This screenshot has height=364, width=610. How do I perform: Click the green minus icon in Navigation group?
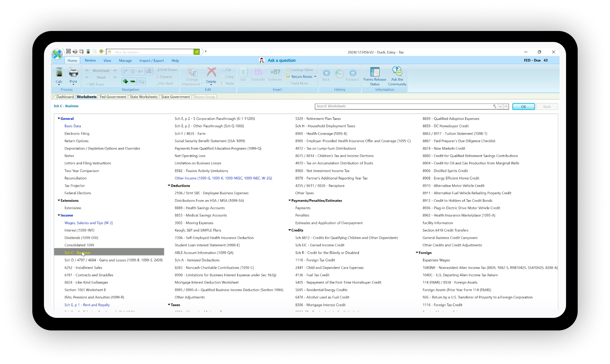point(133,81)
